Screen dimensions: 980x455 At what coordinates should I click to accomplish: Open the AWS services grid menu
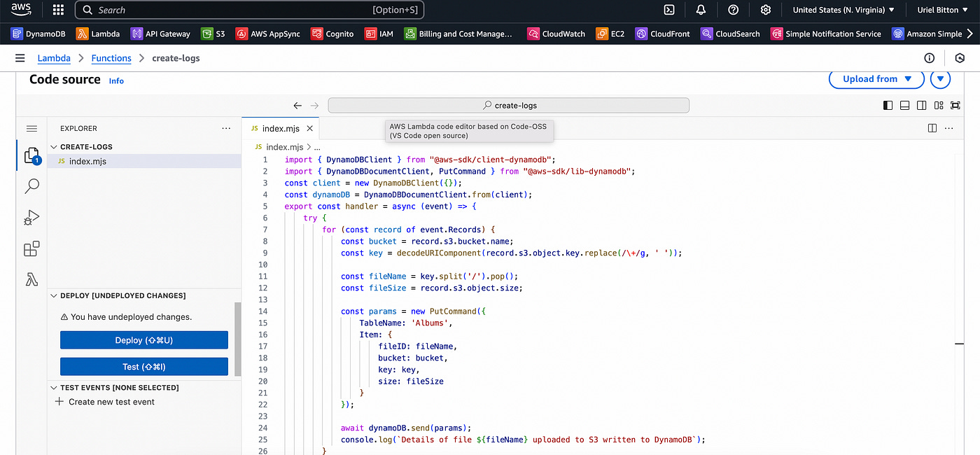coord(58,10)
